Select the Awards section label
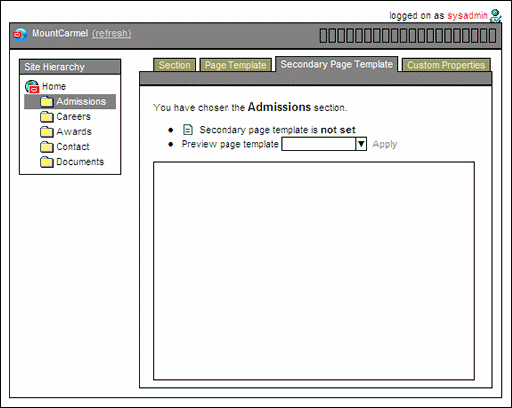Image resolution: width=512 pixels, height=408 pixels. [74, 131]
